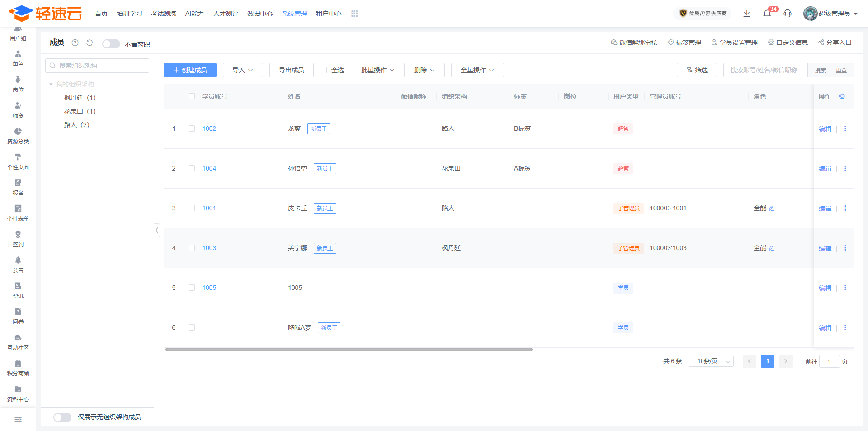Screen dimensions: 868x431
Task: Open member account link 1003
Action: point(209,248)
